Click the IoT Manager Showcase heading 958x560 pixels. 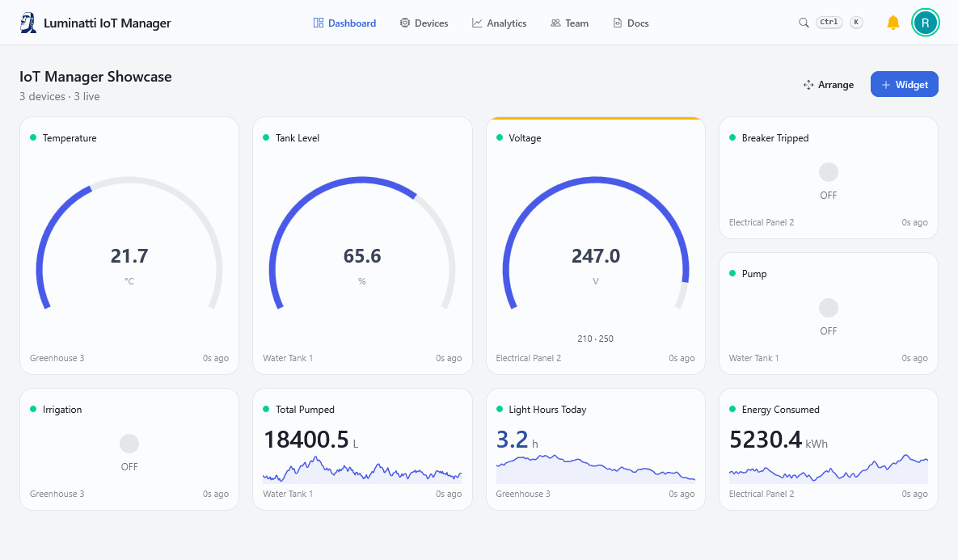pos(95,76)
